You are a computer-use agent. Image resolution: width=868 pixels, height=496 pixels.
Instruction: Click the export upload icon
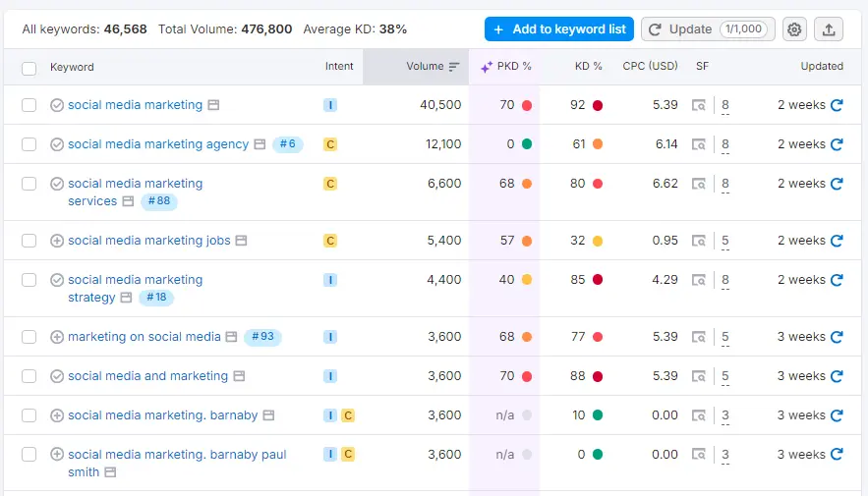click(829, 29)
